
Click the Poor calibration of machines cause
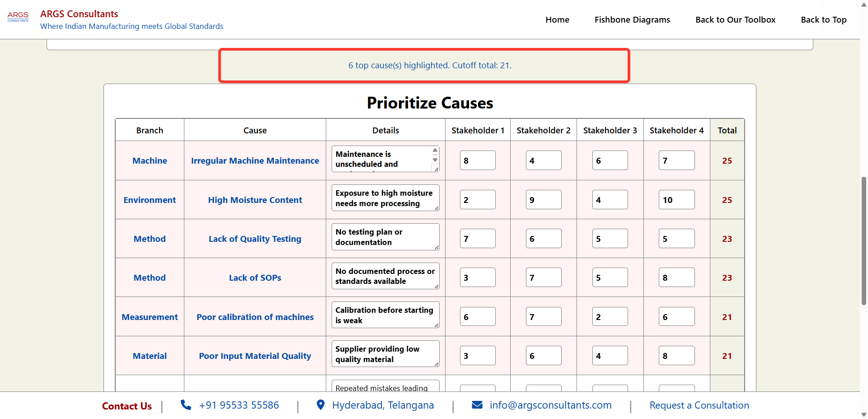point(255,317)
